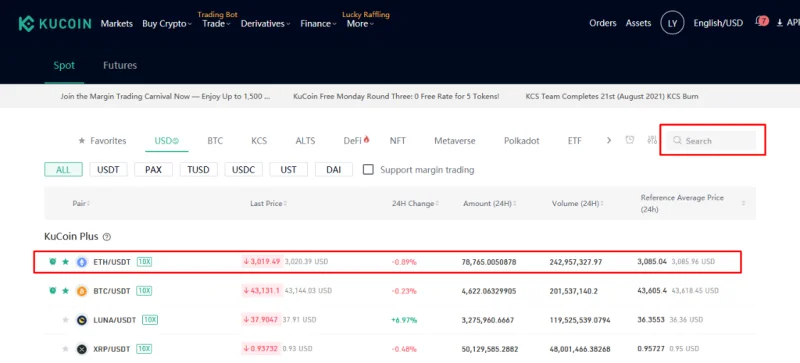Click the ETH coin icon
The height and width of the screenshot is (363, 800).
pos(82,262)
